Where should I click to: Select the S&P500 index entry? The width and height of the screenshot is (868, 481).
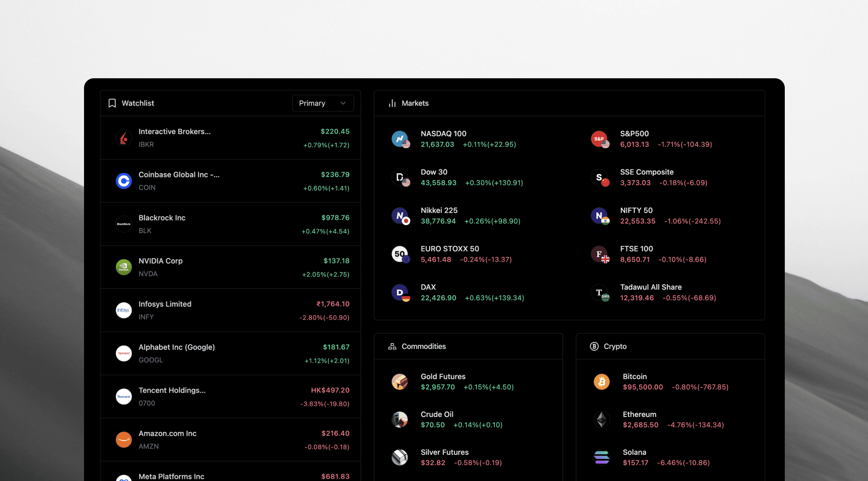point(634,134)
